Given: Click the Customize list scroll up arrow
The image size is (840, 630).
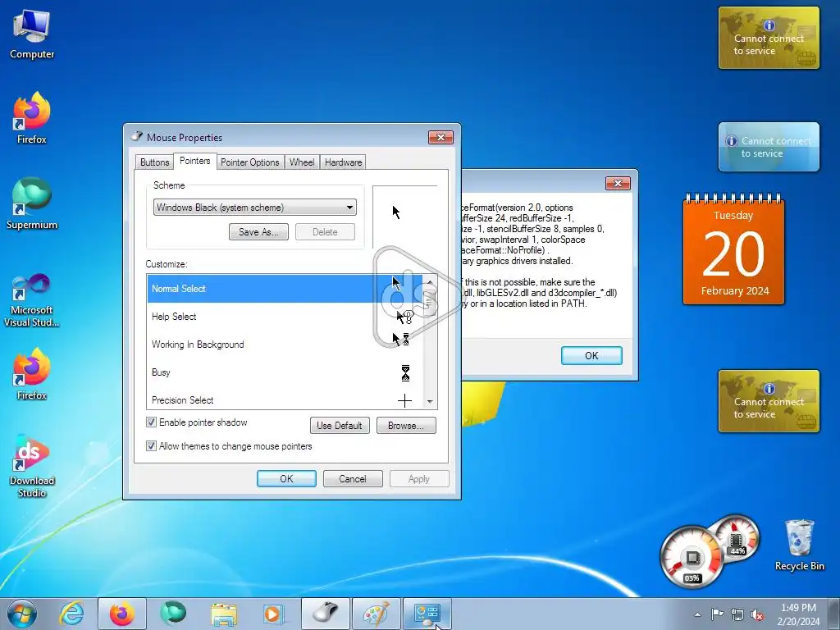Looking at the screenshot, I should [x=430, y=282].
